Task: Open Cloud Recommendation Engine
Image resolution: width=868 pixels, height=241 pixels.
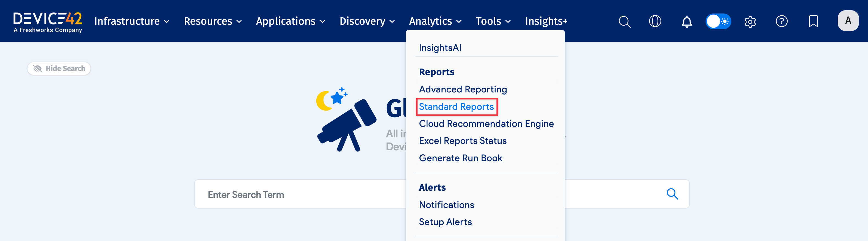Action: (486, 124)
